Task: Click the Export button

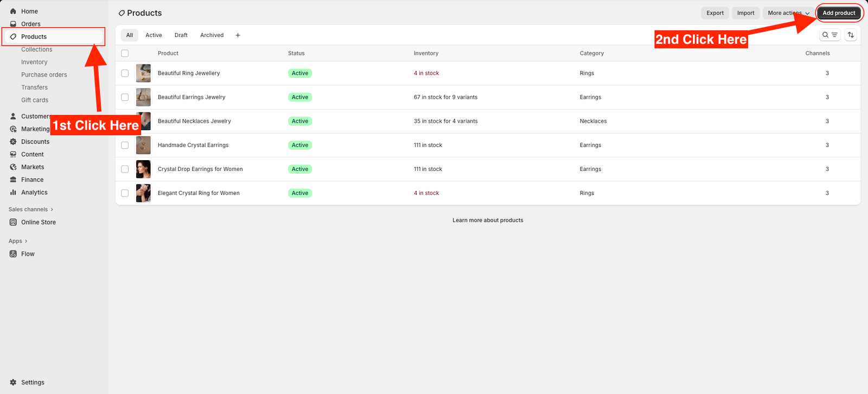Action: click(714, 13)
